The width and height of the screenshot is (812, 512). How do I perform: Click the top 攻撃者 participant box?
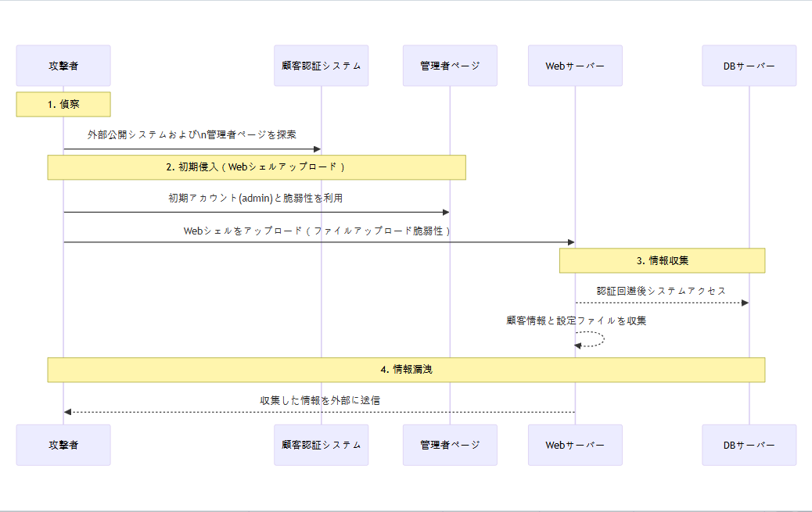click(63, 66)
